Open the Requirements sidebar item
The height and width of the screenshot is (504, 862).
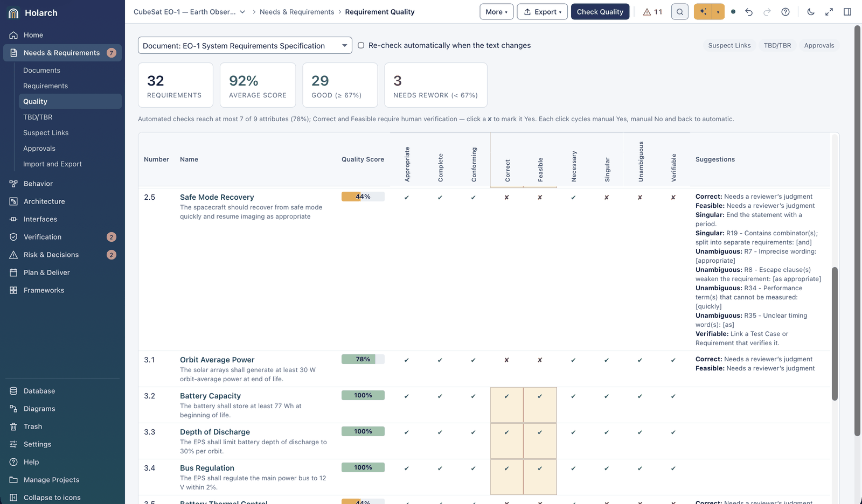pos(70,86)
